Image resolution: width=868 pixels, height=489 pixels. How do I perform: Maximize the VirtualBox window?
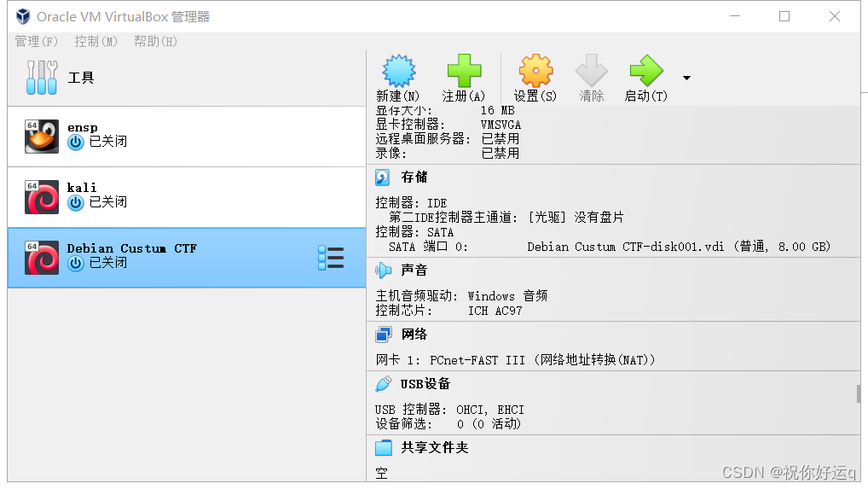(784, 16)
